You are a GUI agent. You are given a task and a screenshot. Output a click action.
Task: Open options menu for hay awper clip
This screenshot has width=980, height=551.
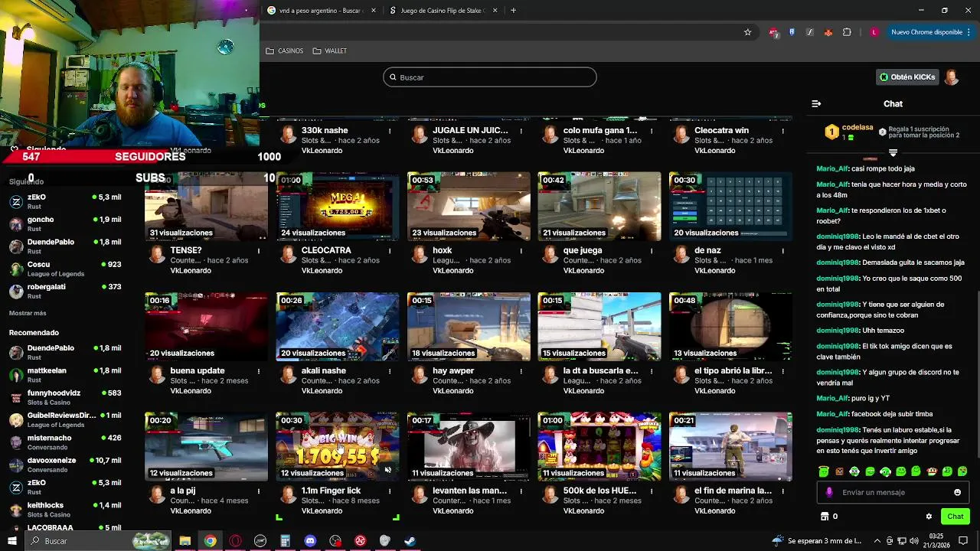(521, 371)
